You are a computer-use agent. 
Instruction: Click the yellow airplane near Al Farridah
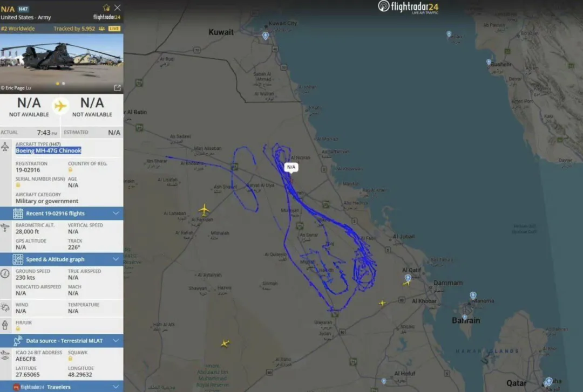pyautogui.click(x=204, y=210)
